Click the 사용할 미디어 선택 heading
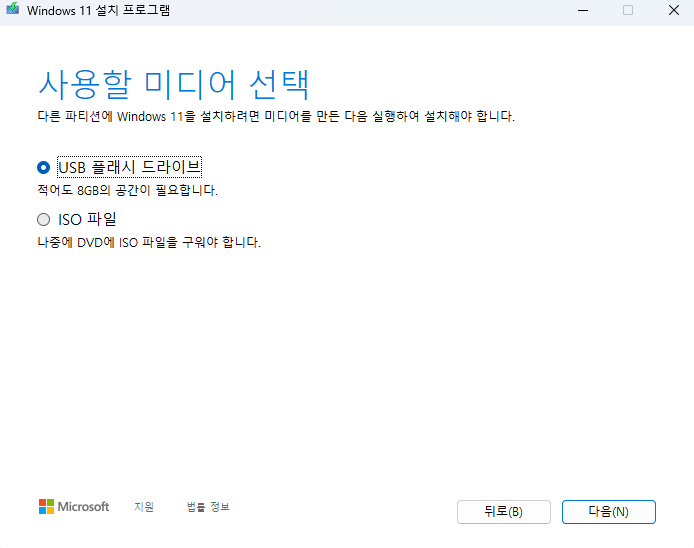 click(174, 84)
